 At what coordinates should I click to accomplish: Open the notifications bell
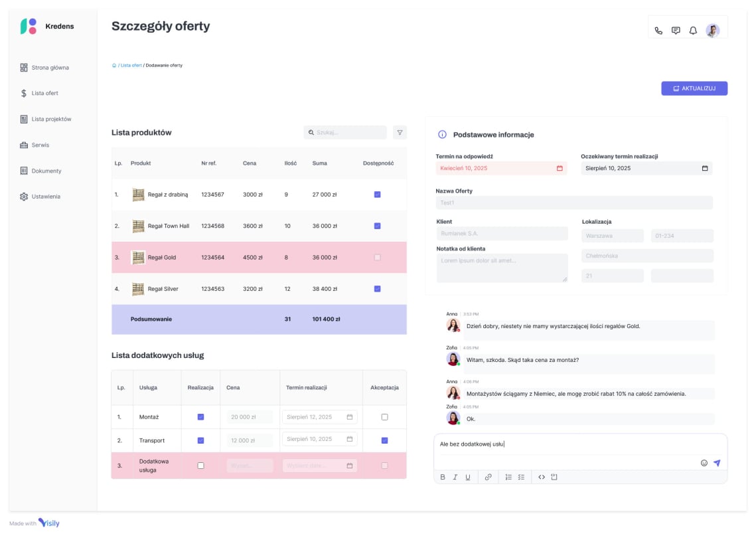point(693,31)
